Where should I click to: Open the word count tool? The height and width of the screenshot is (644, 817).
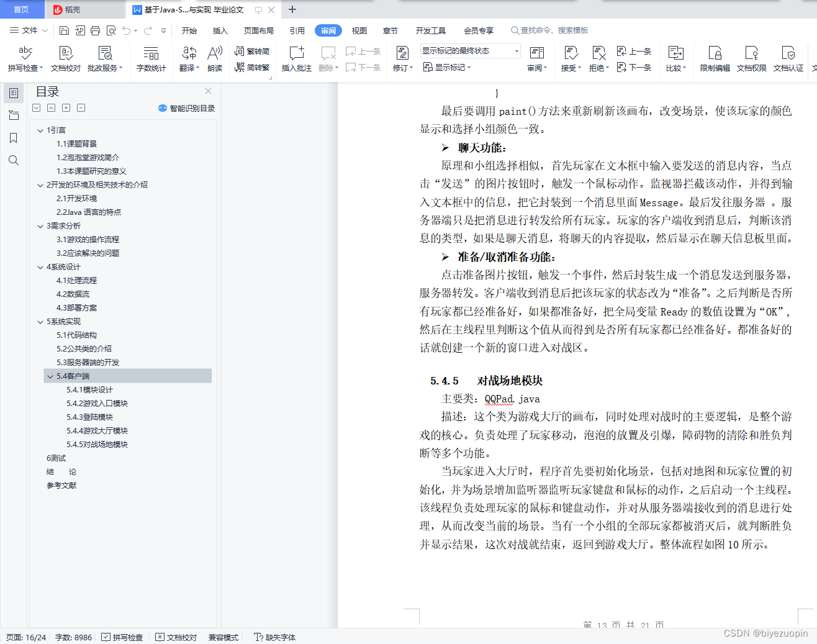(x=151, y=59)
